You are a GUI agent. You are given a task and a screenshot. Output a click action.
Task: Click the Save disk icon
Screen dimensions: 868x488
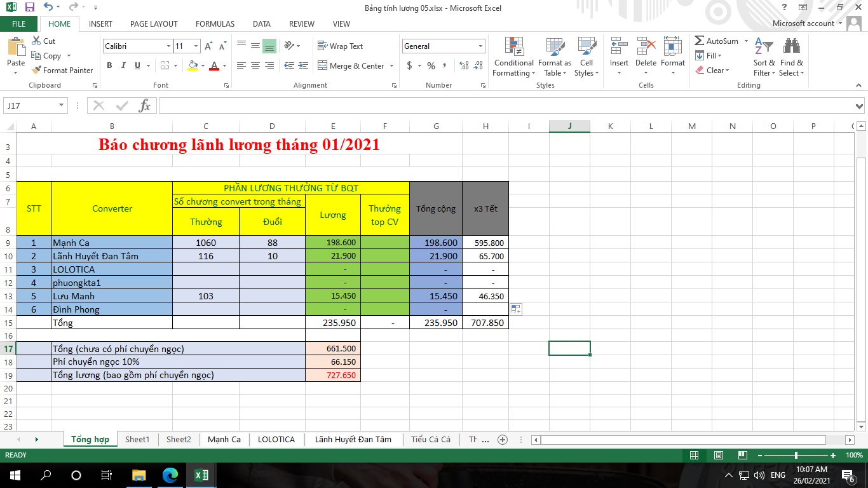pyautogui.click(x=29, y=8)
